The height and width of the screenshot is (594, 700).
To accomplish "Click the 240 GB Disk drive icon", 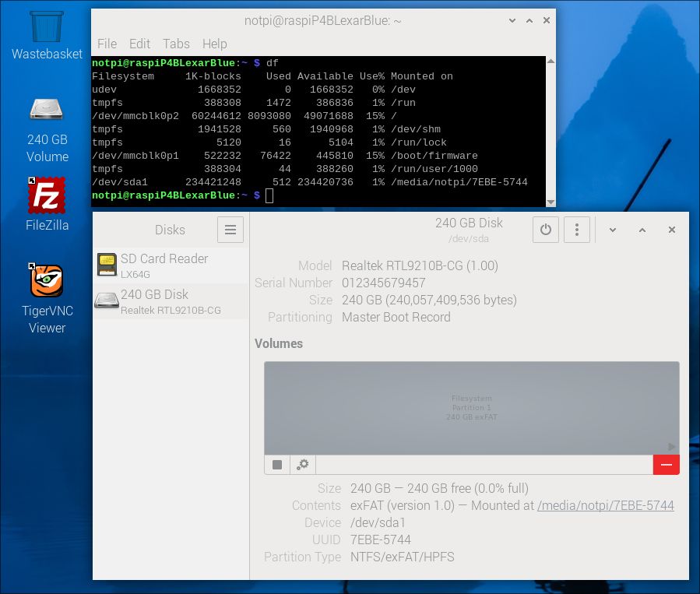I will pos(107,301).
